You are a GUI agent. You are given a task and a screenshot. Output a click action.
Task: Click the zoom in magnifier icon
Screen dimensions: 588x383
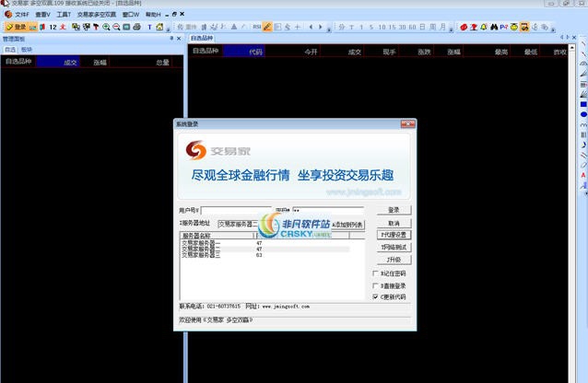point(106,27)
